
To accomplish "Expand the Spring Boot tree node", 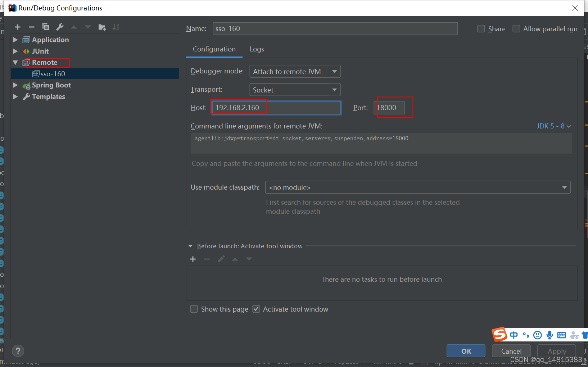I will pyautogui.click(x=15, y=85).
